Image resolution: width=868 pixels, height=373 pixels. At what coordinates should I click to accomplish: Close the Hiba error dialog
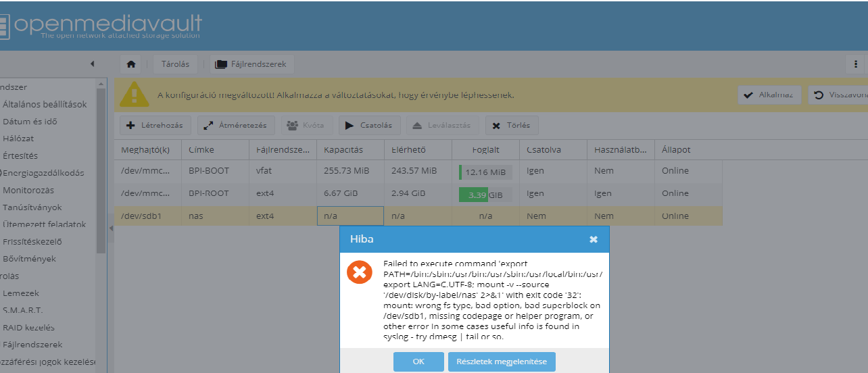593,239
